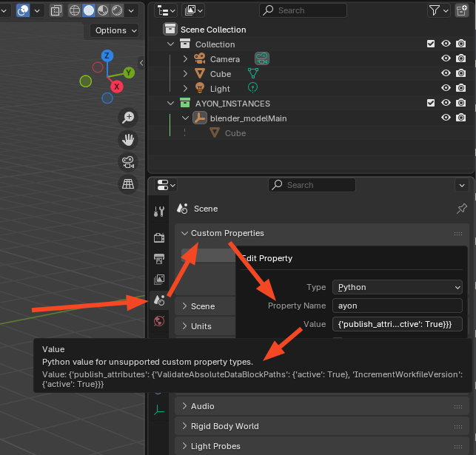The height and width of the screenshot is (455, 476).
Task: Open the World properties tab icon
Action: [x=159, y=321]
